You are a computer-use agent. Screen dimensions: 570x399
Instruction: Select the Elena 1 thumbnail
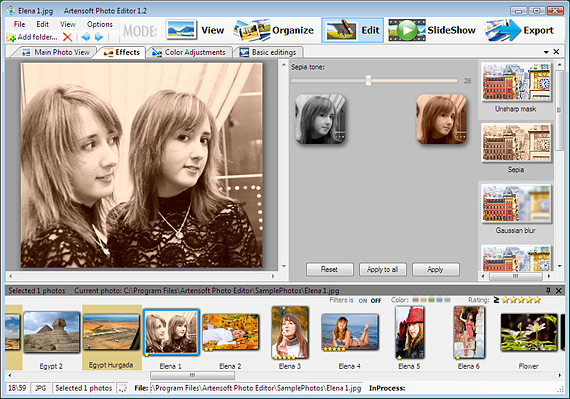(171, 332)
